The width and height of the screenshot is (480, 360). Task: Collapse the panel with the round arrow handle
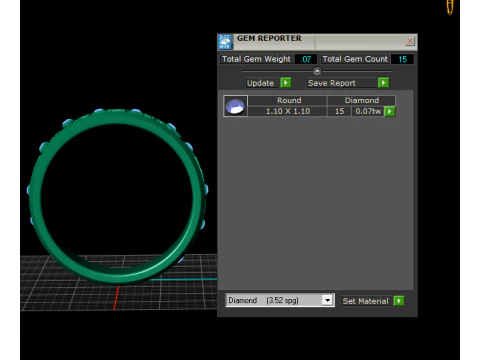317,71
